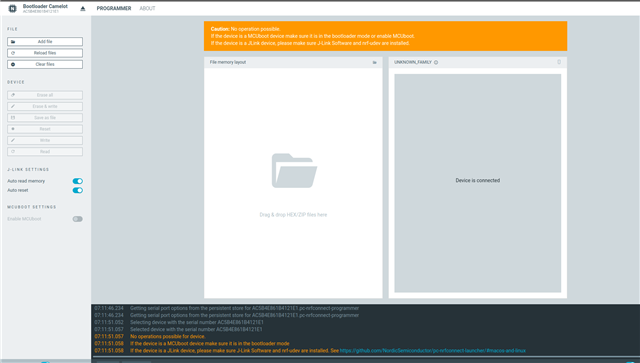Select log line 'Selected device with the serial number'

(196, 330)
